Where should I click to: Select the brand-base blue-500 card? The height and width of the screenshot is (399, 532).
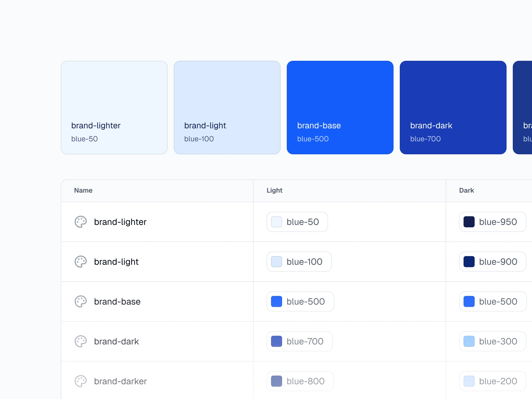340,108
